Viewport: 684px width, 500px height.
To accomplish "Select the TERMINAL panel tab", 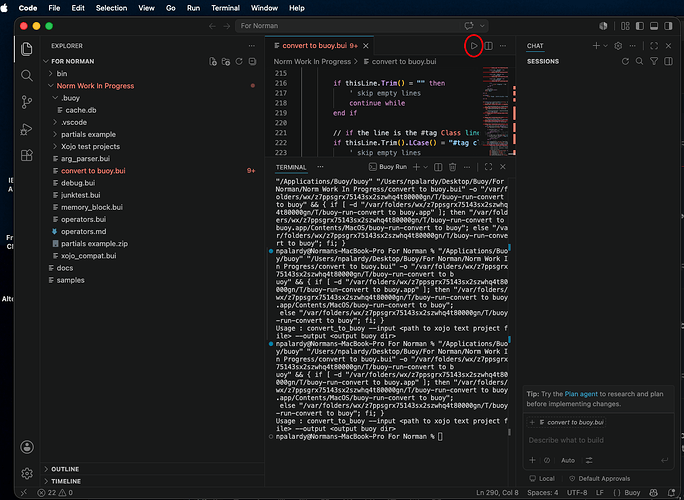I will tap(291, 167).
